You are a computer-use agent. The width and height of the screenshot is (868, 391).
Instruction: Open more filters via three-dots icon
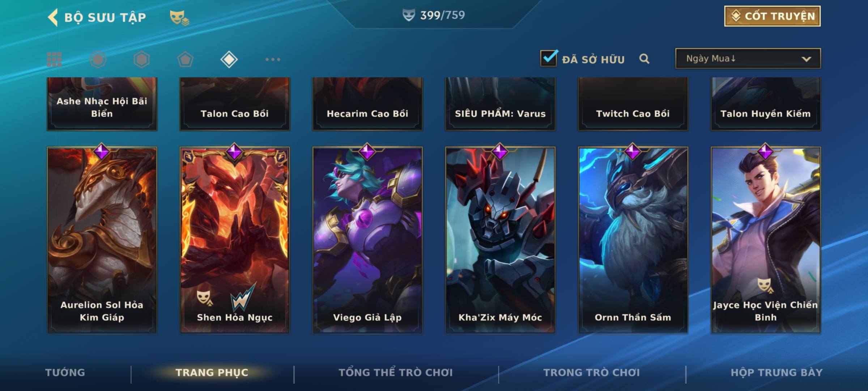[273, 59]
